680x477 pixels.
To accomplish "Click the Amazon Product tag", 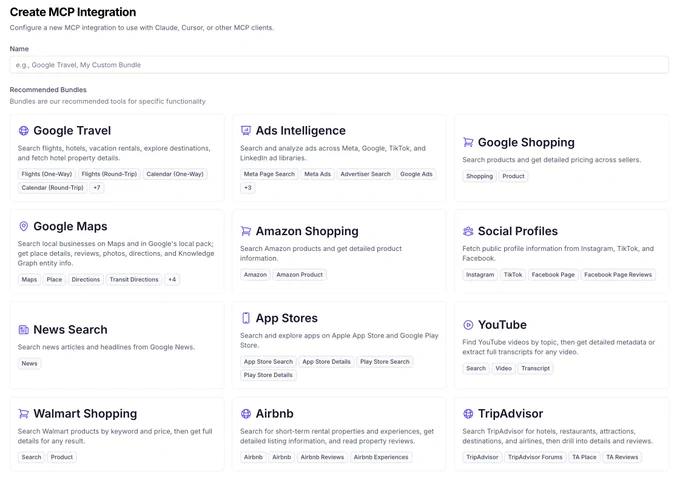I will coord(300,274).
